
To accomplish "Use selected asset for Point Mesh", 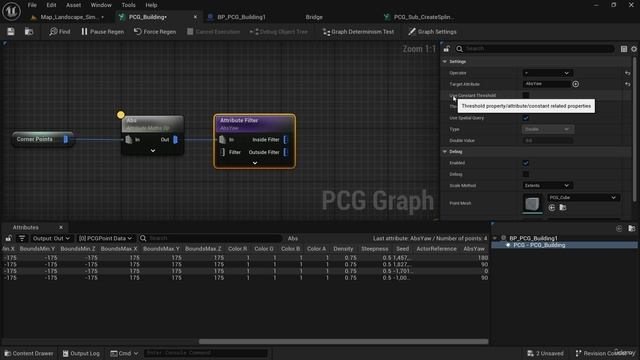I will coord(552,208).
